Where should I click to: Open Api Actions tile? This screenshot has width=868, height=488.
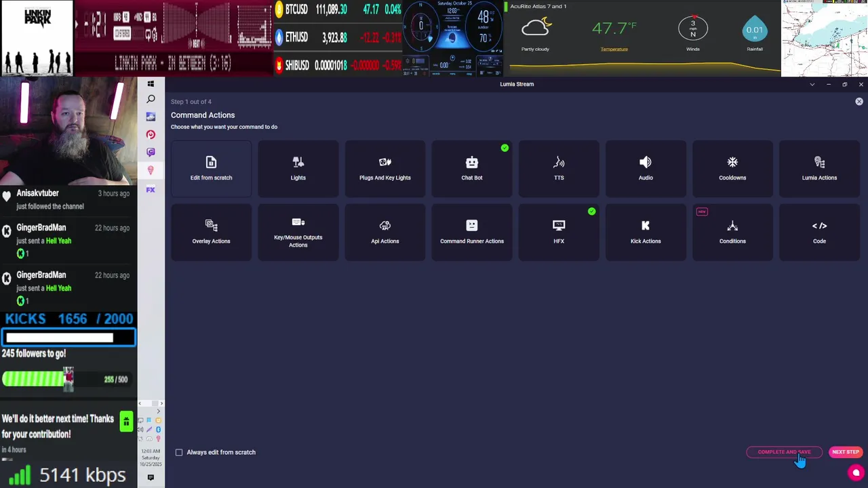click(x=384, y=232)
